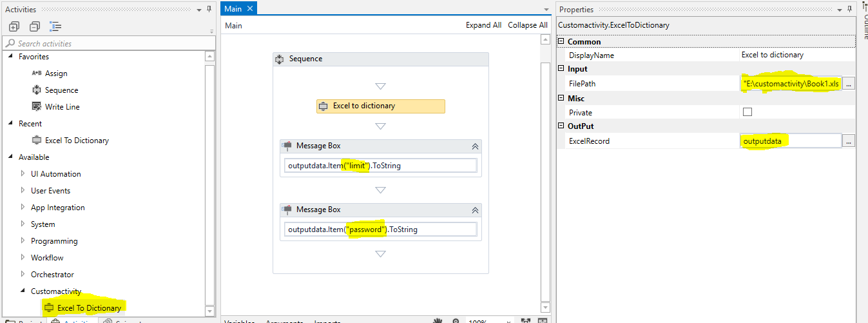Screen dimensions: 868x323
Task: Expand the UI Automation category
Action: 24,174
